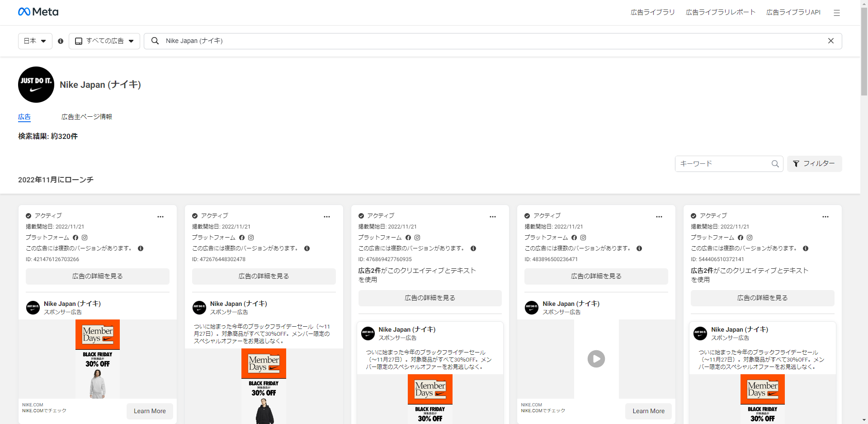Viewport: 868px width, 424px height.
Task: Open 広告ライブラリレポート in top navigation
Action: click(x=720, y=12)
